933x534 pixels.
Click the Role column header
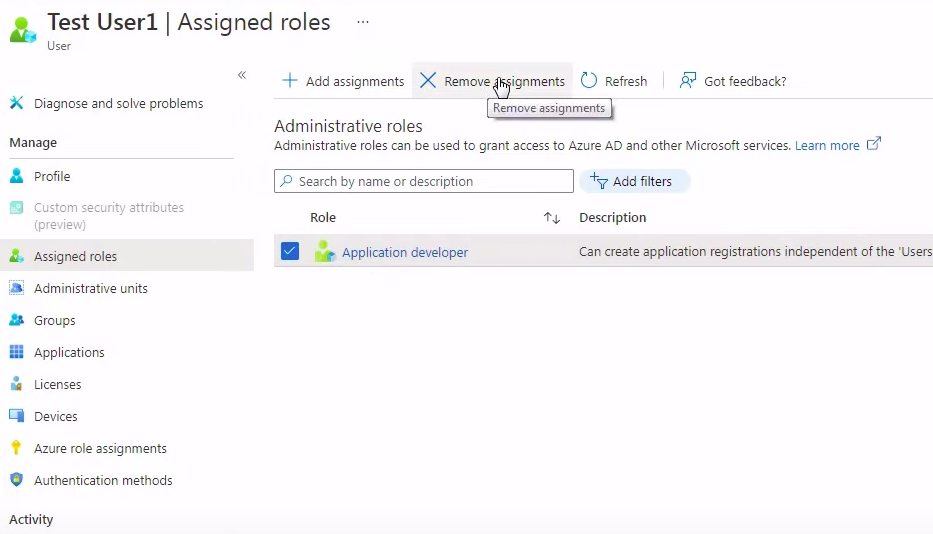pyautogui.click(x=323, y=217)
